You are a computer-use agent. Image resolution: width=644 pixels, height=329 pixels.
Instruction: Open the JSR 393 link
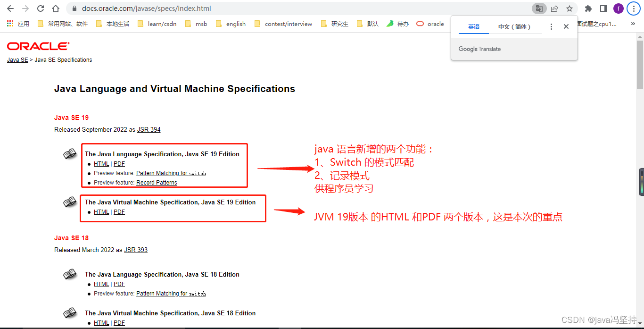point(136,250)
